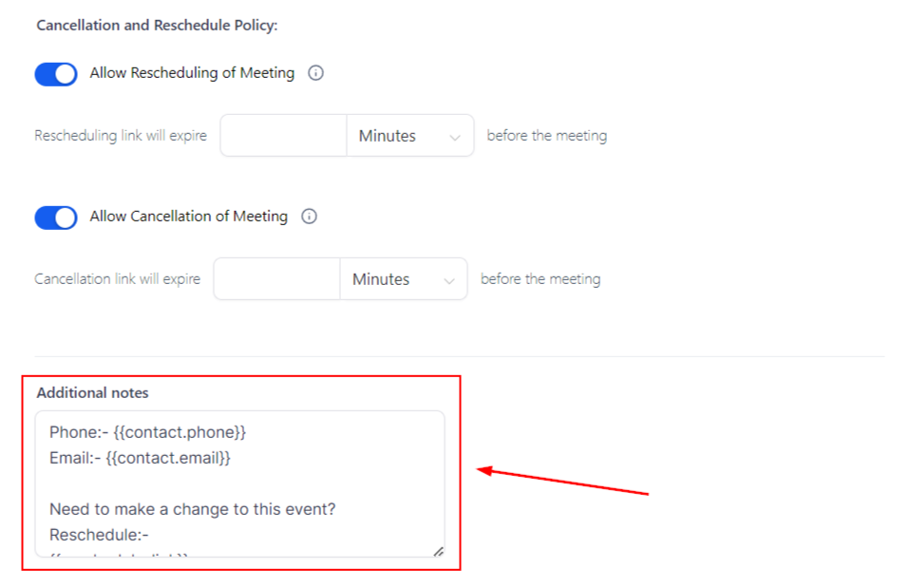Click info icon beside Allow Cancellation of Meeting
The image size is (910, 588).
tap(309, 217)
